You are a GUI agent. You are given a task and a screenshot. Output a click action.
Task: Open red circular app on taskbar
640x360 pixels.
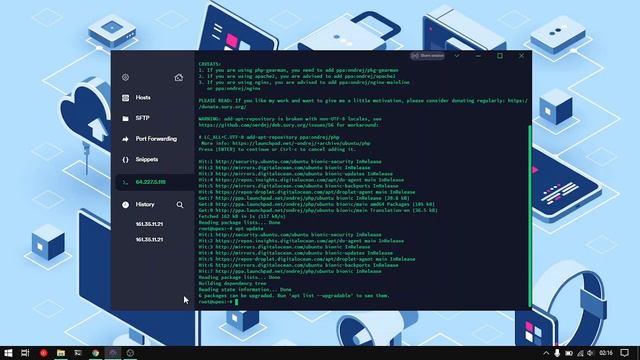(44, 353)
